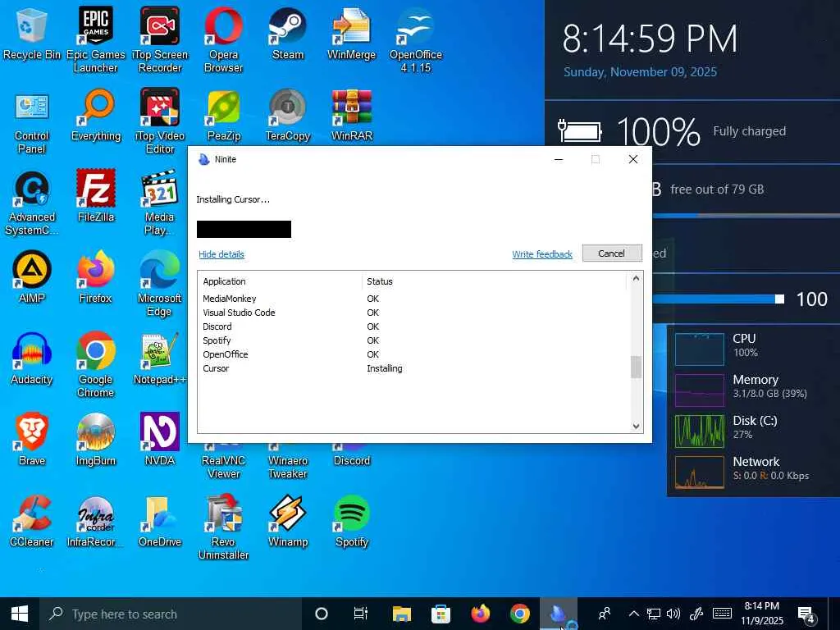
Task: Open the Windows Start menu
Action: coord(20,614)
